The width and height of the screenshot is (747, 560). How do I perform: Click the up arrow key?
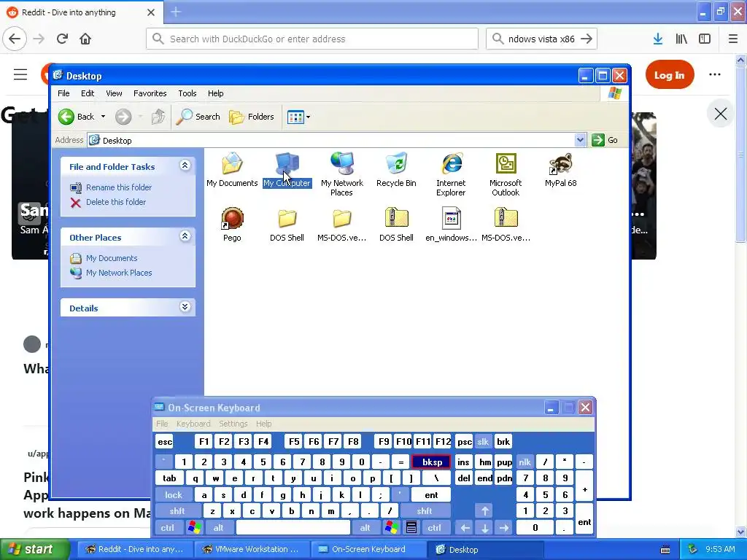[485, 511]
